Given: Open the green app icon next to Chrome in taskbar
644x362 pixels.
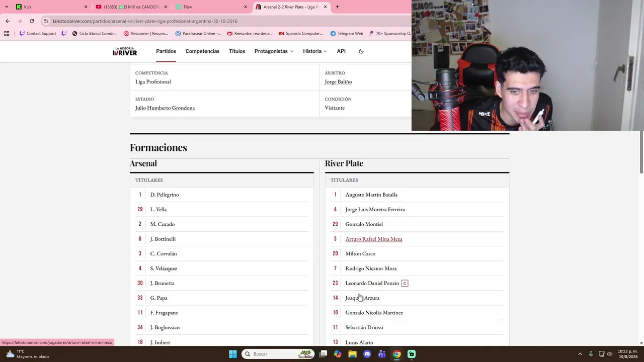Looking at the screenshot, I should click(x=412, y=354).
